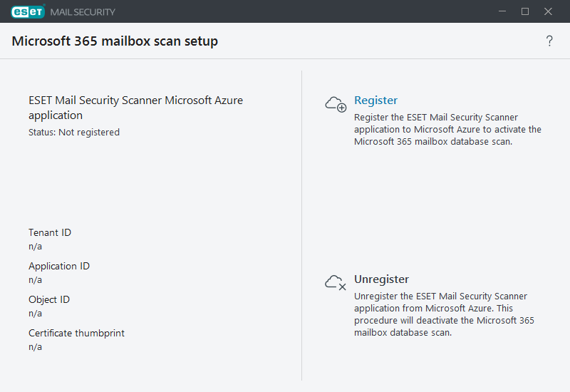Click the Microsoft 365 mailbox scan setup heading
Screen dimensions: 570x392
coord(115,41)
